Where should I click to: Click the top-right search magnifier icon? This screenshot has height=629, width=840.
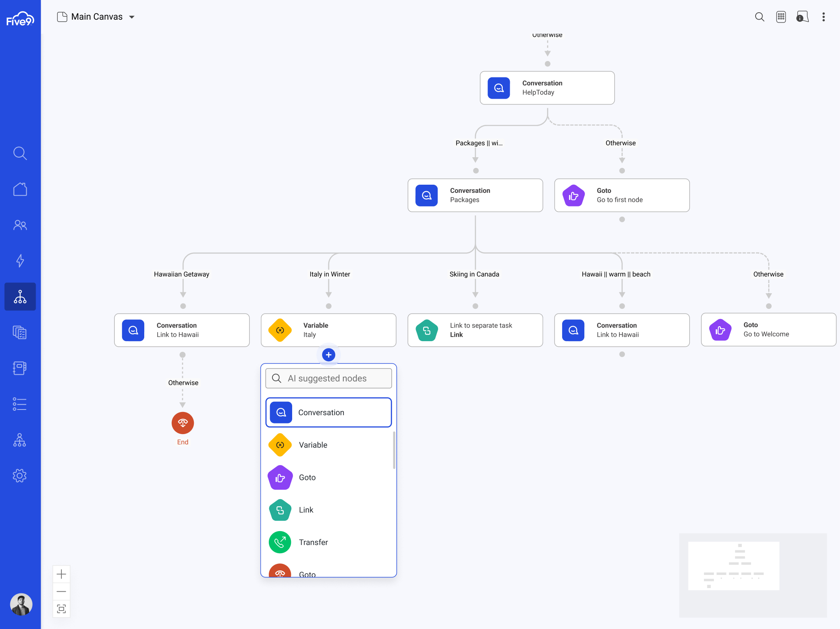pos(759,17)
